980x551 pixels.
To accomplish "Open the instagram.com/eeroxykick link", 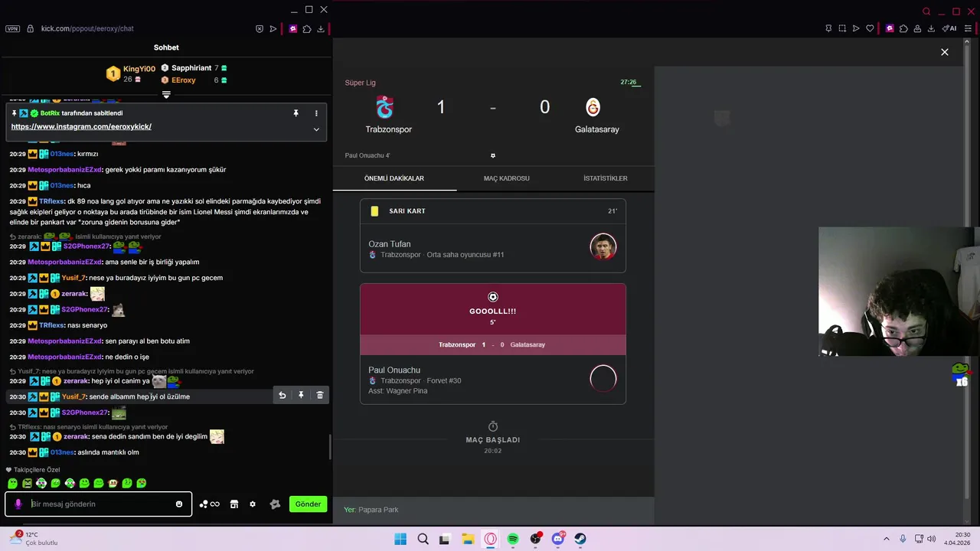I will (x=81, y=126).
